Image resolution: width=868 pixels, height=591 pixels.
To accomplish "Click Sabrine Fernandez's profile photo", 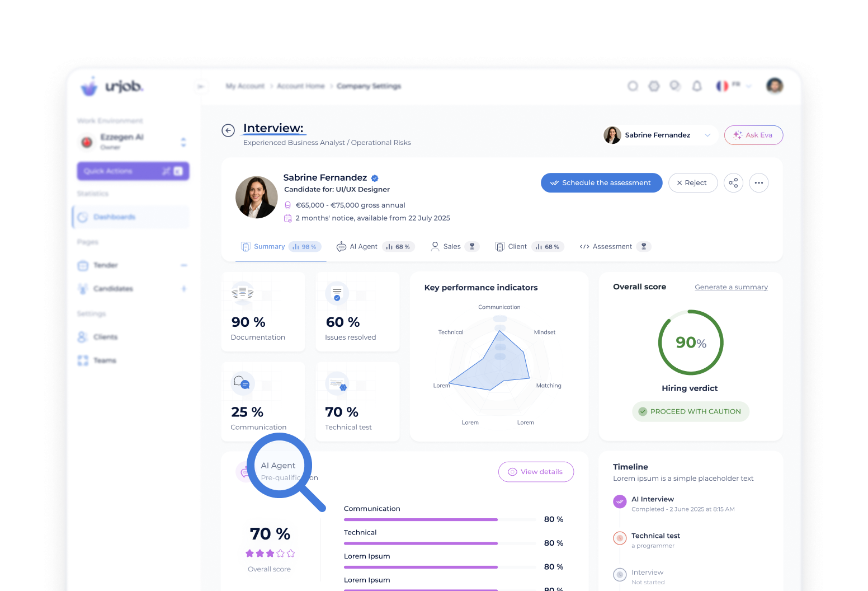I will click(x=257, y=198).
